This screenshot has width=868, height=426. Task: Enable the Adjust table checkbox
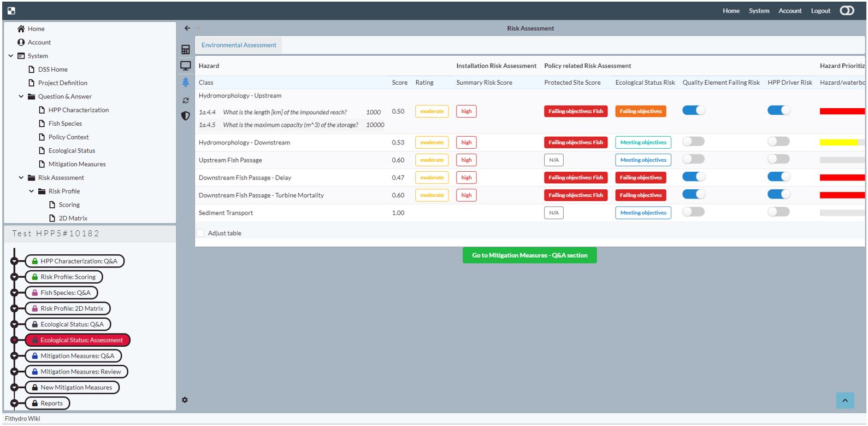coord(200,234)
